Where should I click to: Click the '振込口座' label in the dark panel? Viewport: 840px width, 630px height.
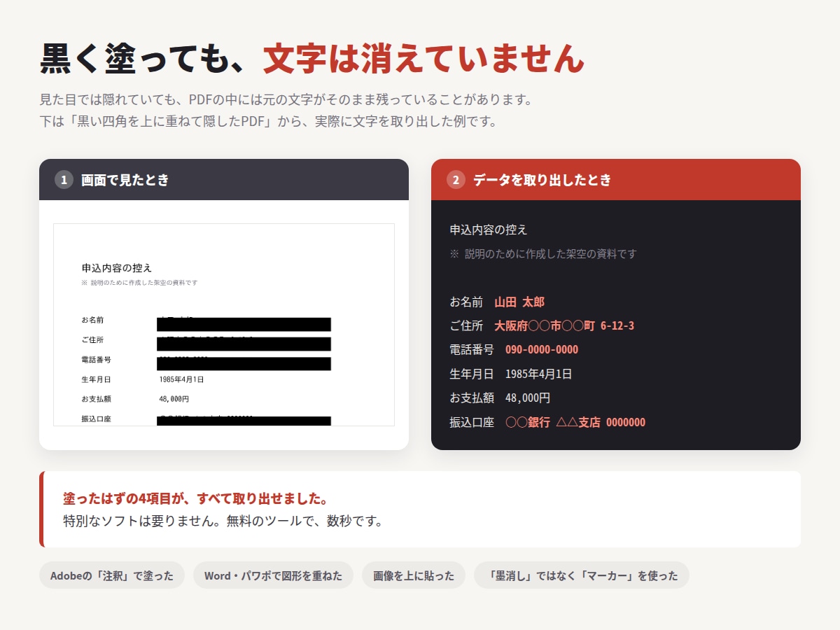(472, 422)
